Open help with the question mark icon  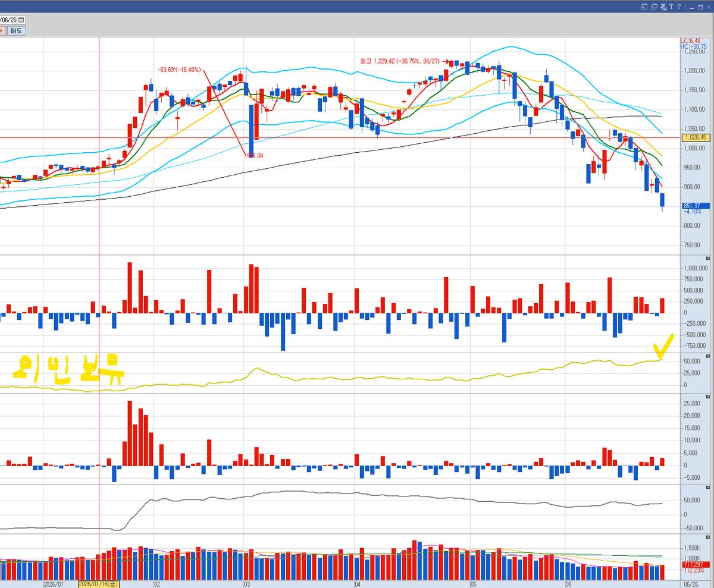678,7
